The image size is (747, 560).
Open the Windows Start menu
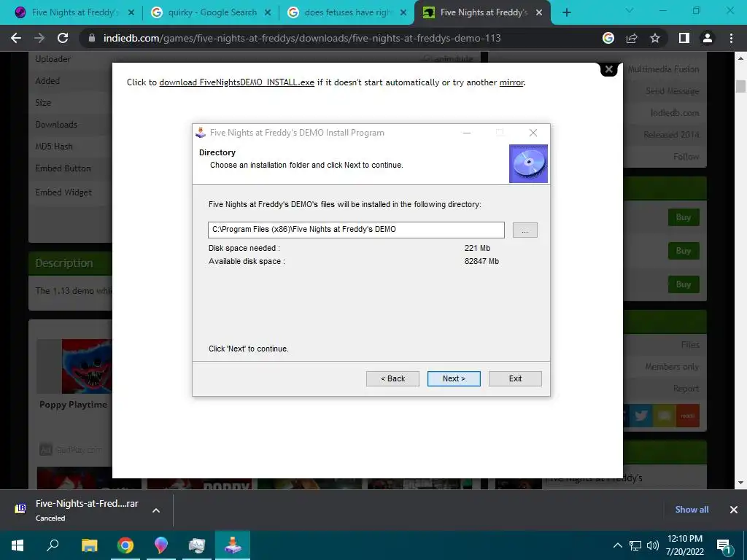pos(18,545)
